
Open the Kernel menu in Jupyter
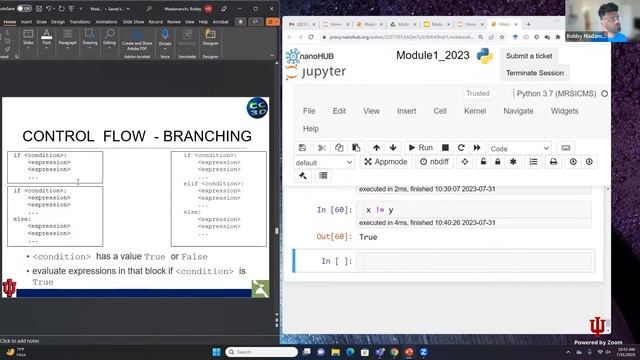click(475, 111)
